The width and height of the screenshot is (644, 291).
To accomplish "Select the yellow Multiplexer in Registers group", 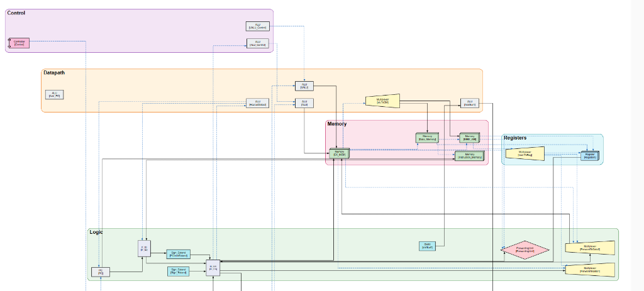I will pos(525,154).
